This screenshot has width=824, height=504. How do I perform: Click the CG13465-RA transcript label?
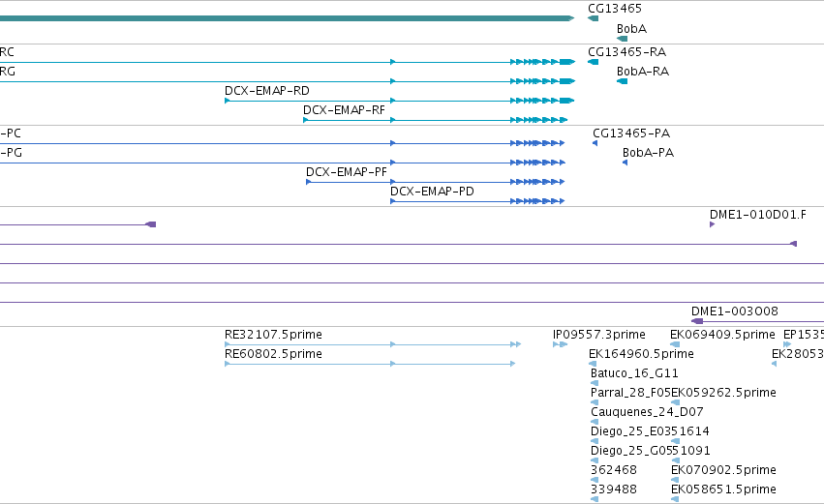click(x=626, y=52)
